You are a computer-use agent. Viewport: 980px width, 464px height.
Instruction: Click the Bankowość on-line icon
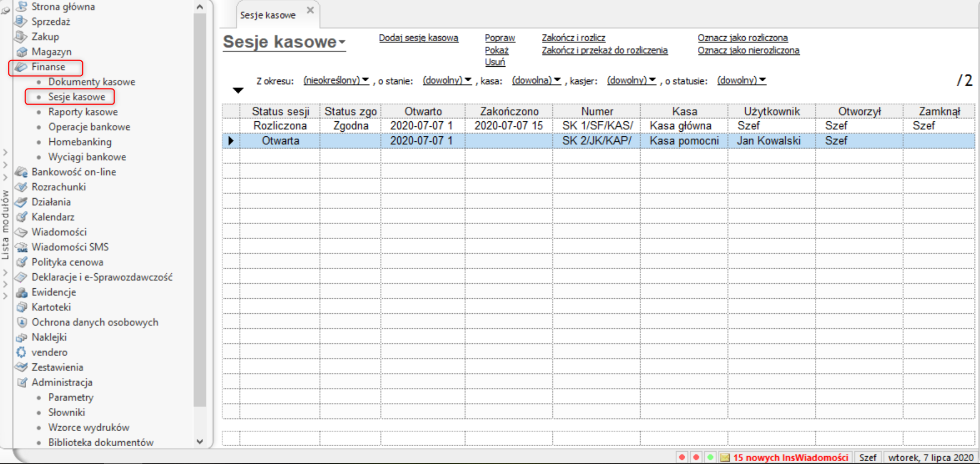click(21, 172)
